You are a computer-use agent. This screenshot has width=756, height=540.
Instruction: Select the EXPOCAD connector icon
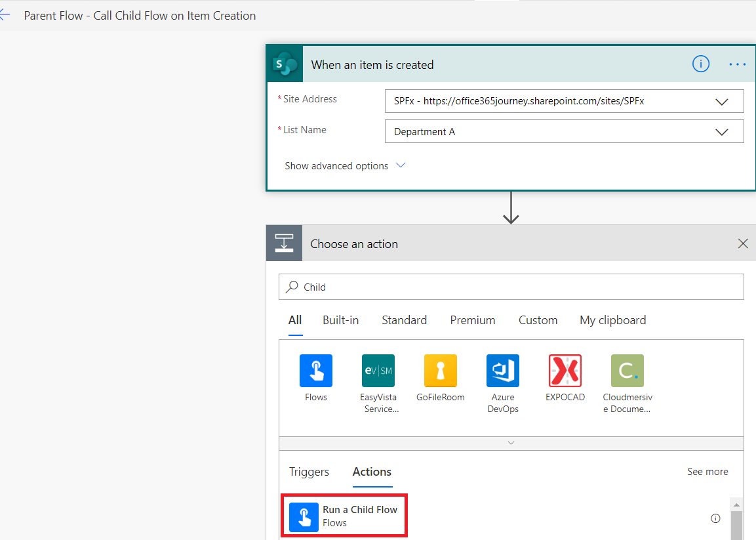[x=565, y=371]
